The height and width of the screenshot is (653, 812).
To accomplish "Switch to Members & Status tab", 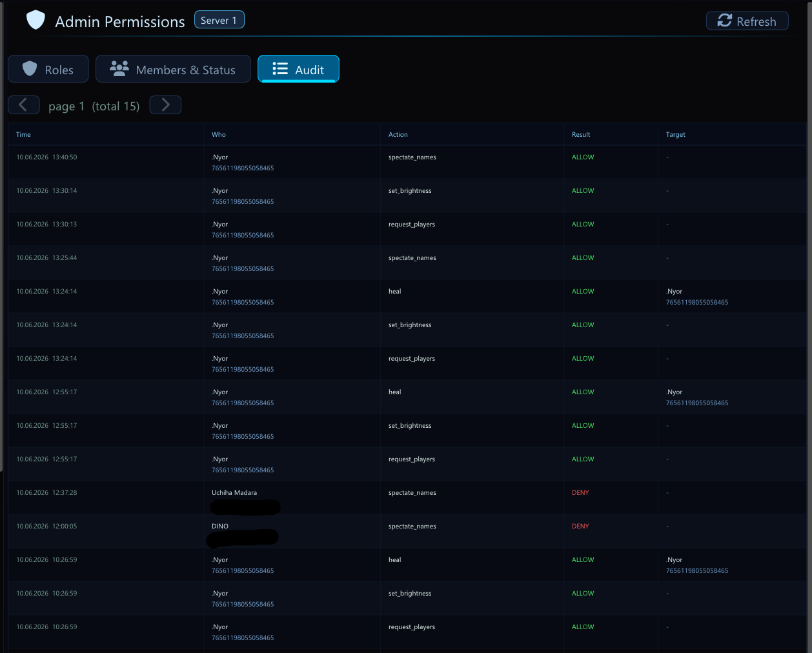I will (x=173, y=69).
